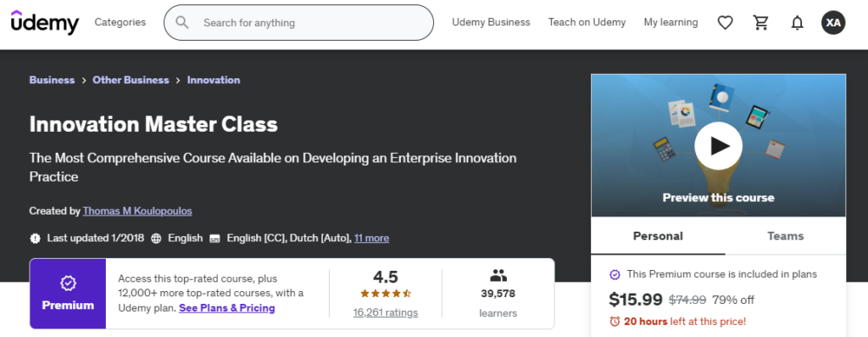The width and height of the screenshot is (868, 337).
Task: Click the star rating icons
Action: tap(386, 293)
